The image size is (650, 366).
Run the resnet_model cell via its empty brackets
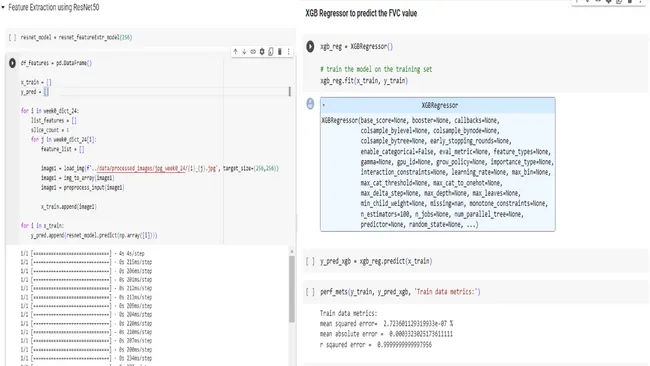pyautogui.click(x=12, y=37)
